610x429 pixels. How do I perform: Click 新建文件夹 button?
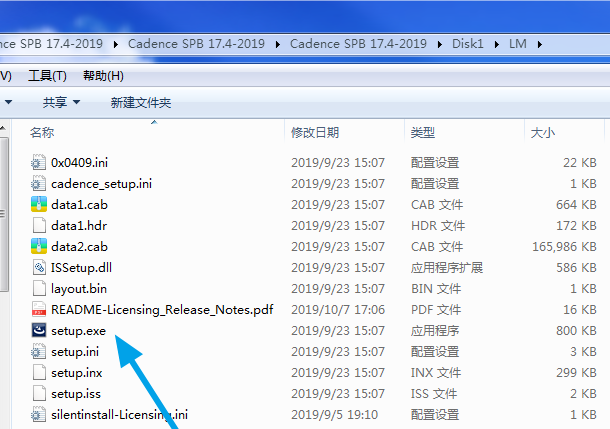[x=141, y=103]
